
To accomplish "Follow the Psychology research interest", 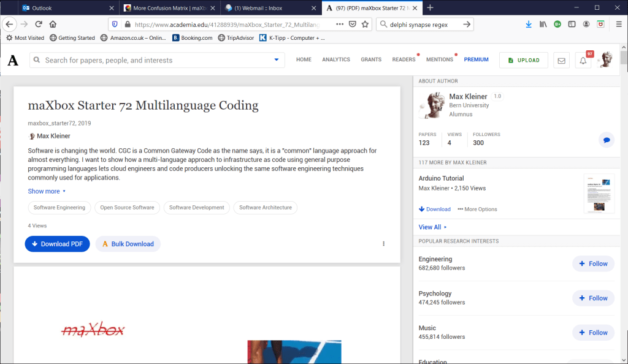I will [593, 298].
